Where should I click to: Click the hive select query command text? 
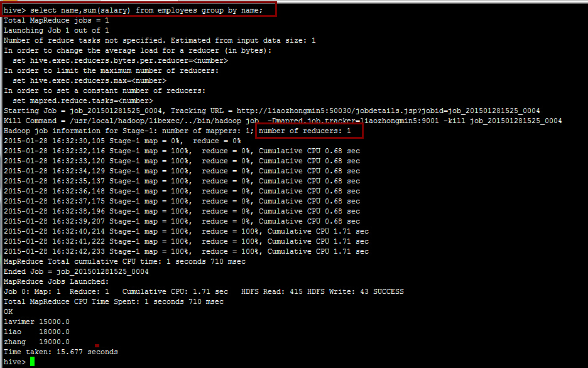(146, 10)
